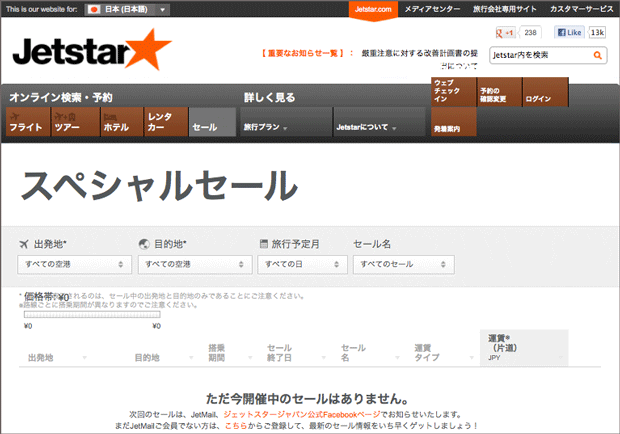Click the airplane icon beside 出発地
Screen dimensions: 620x434
tap(24, 244)
